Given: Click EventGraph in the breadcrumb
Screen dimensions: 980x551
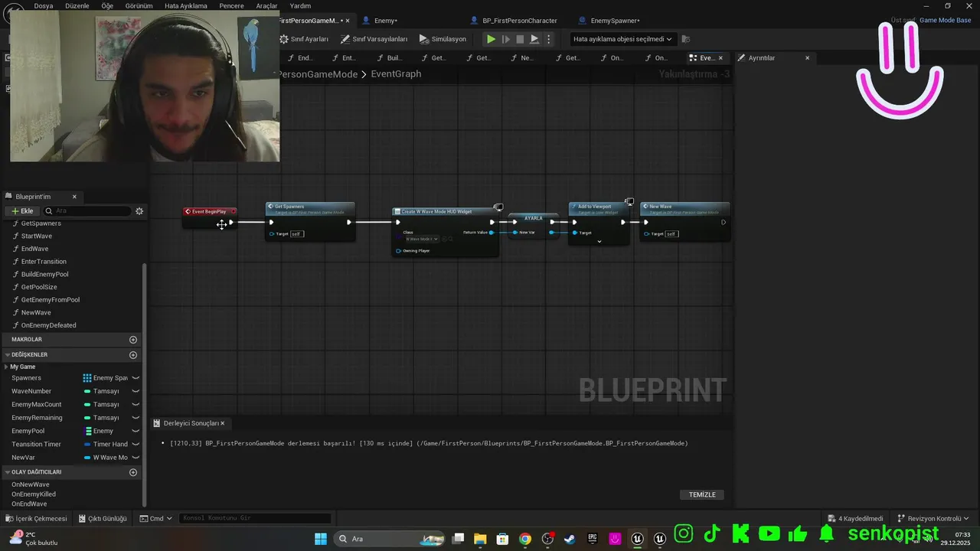Looking at the screenshot, I should (396, 74).
